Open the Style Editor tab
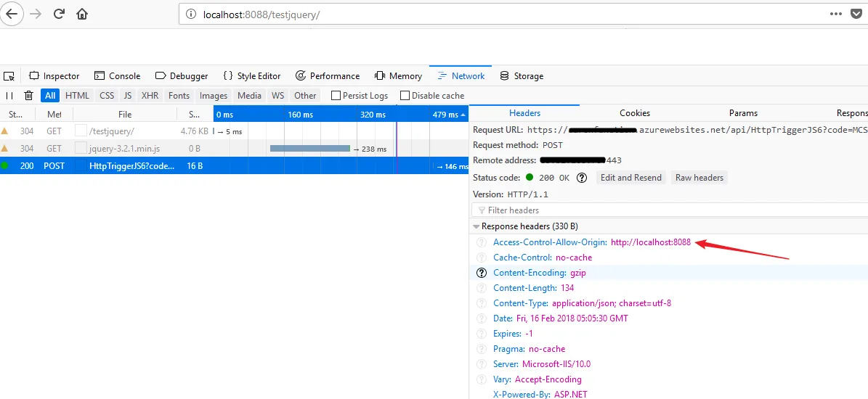868x399 pixels. 252,76
